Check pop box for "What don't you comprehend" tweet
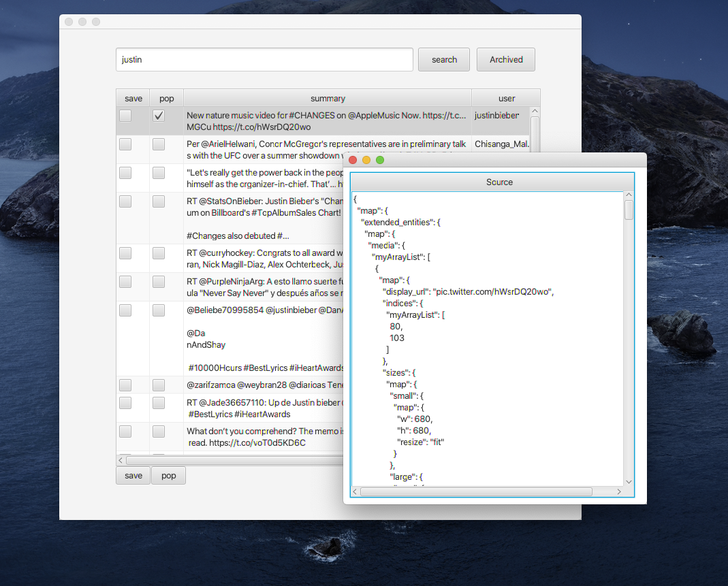Image resolution: width=728 pixels, height=586 pixels. click(159, 432)
